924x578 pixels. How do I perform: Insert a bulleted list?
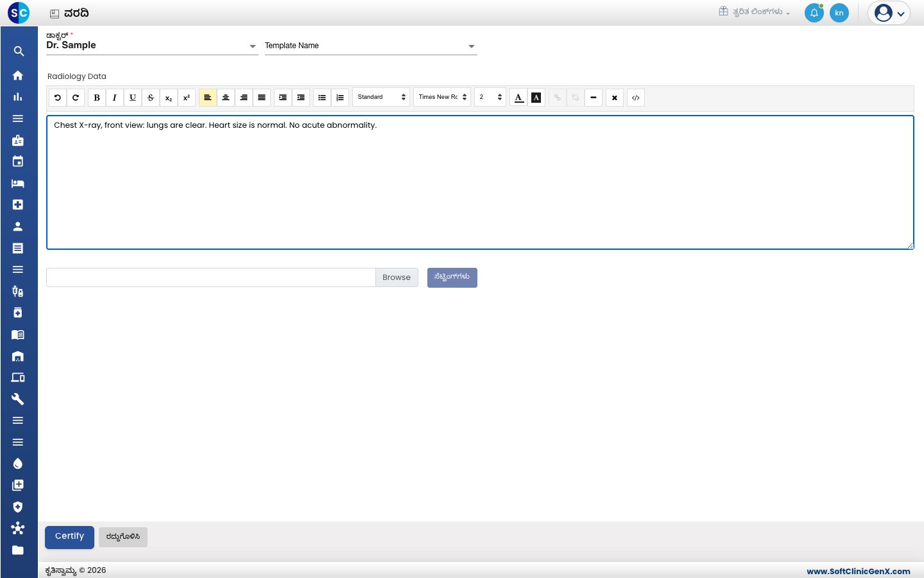tap(322, 98)
